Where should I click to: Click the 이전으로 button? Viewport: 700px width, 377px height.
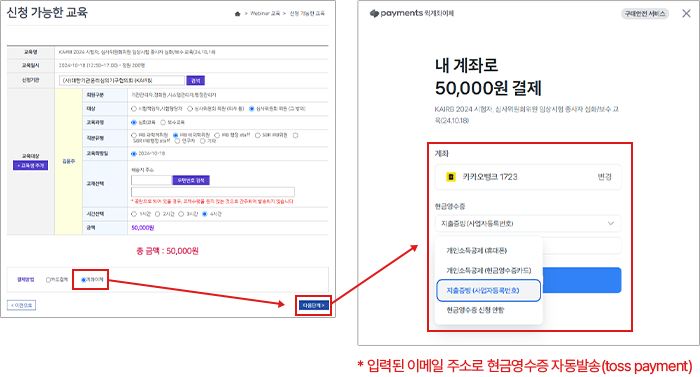pyautogui.click(x=21, y=305)
